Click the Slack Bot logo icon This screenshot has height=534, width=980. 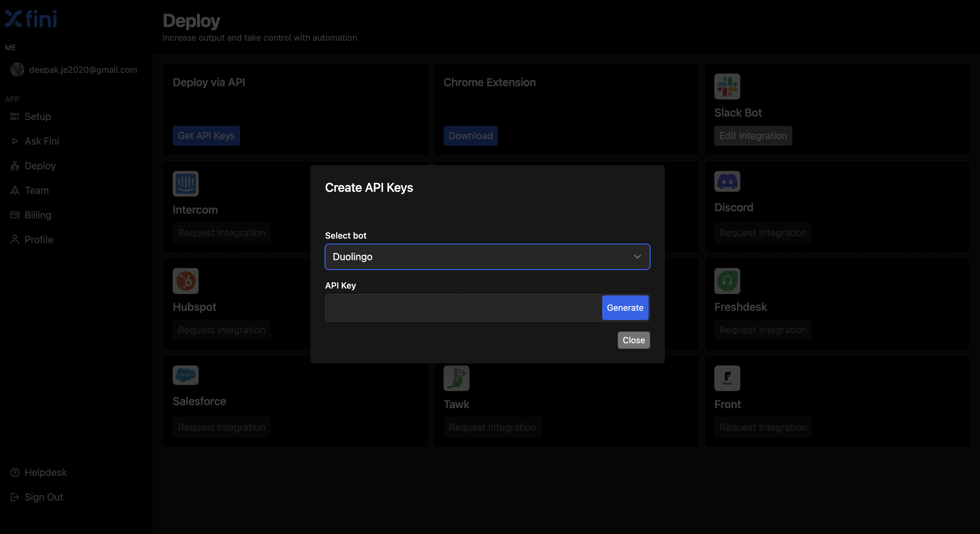tap(727, 86)
